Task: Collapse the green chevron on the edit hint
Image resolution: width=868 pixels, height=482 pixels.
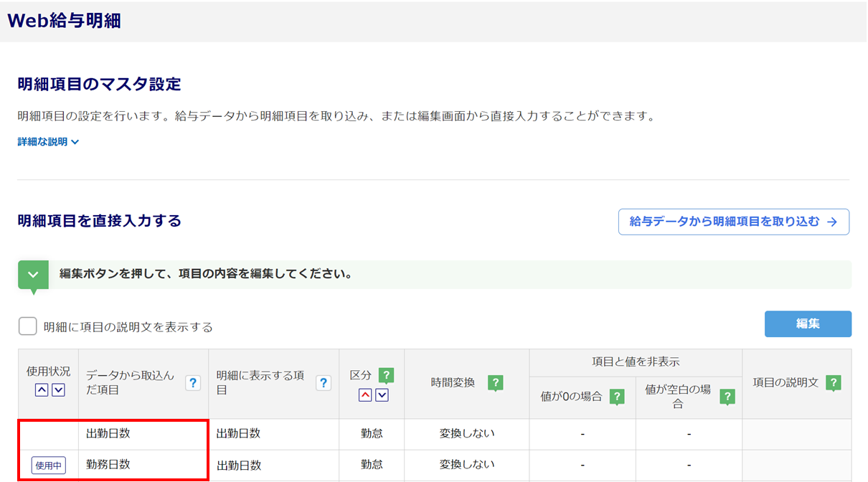Action: [33, 275]
